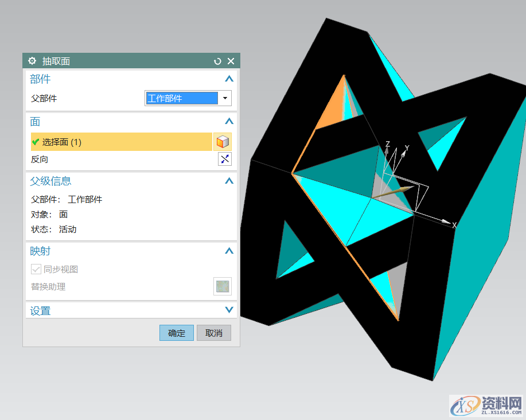Open the 父部件 dropdown list

pos(225,98)
